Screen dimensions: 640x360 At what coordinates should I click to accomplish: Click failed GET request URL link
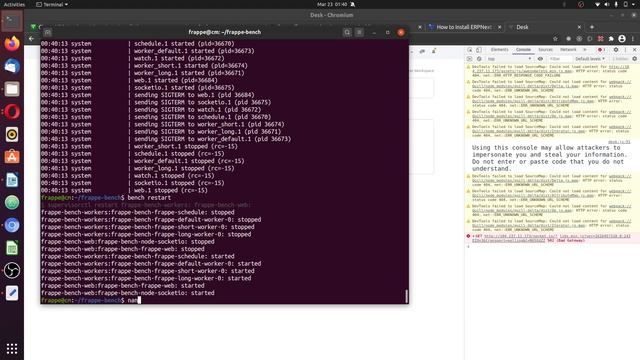(551, 238)
